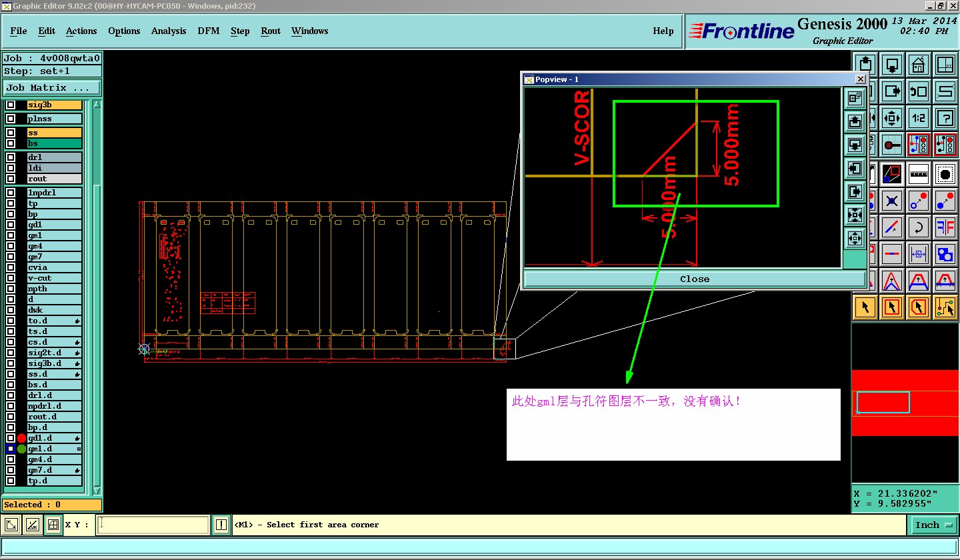Click the diagonal arrow coordinate mode icon
Viewport: 960px width, 560px height.
click(x=11, y=525)
